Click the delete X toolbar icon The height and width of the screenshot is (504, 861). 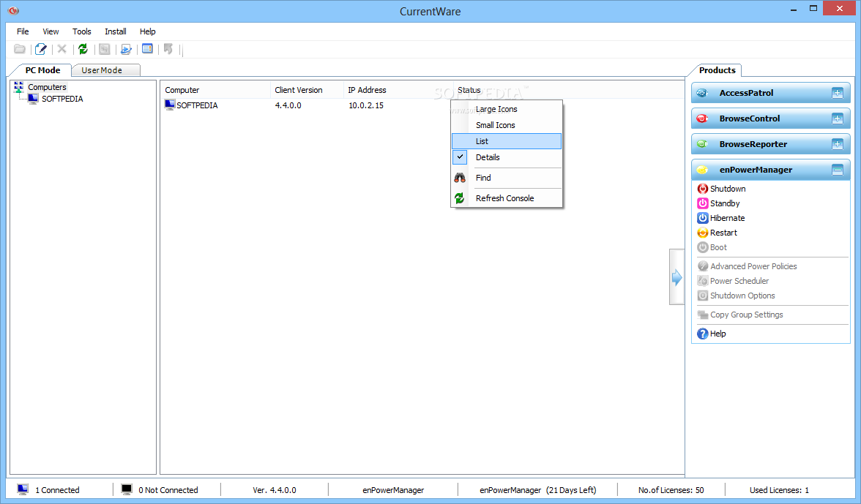[62, 49]
